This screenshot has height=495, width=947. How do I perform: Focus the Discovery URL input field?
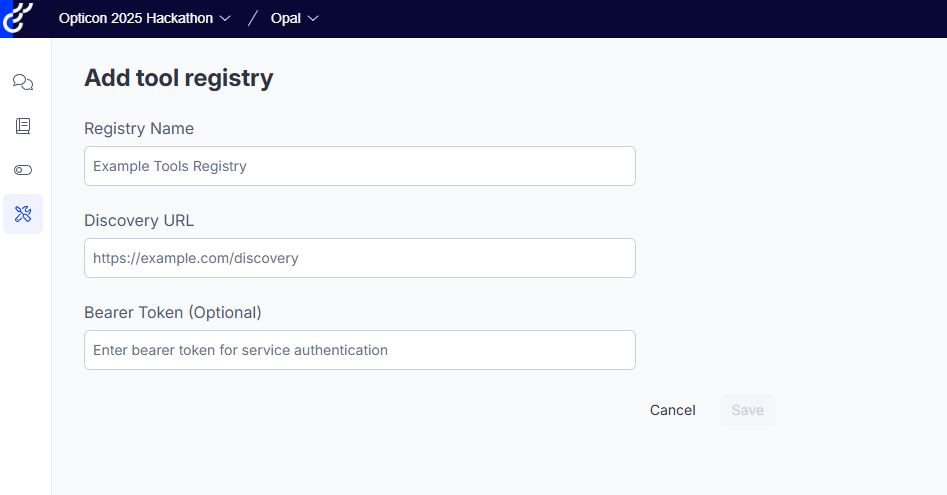360,258
